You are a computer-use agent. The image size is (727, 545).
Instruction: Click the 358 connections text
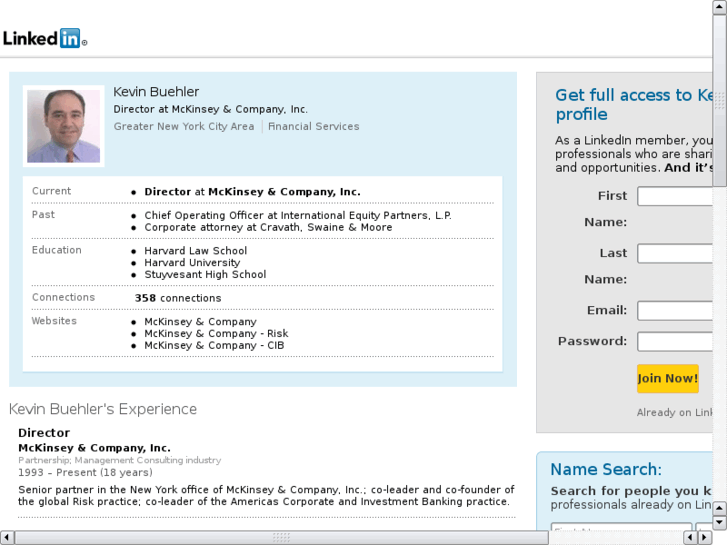(178, 298)
